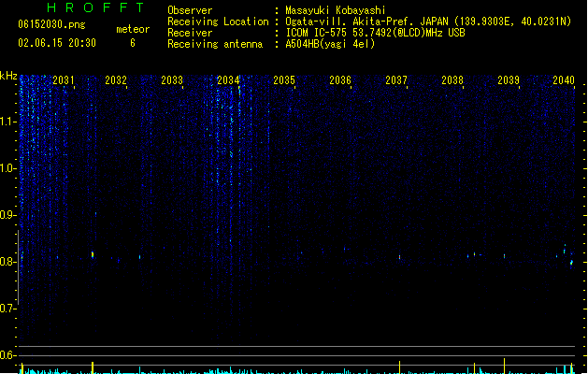The image size is (588, 374).
Task: Click the timestamp 02.06.15 20:30
Action: click(57, 43)
